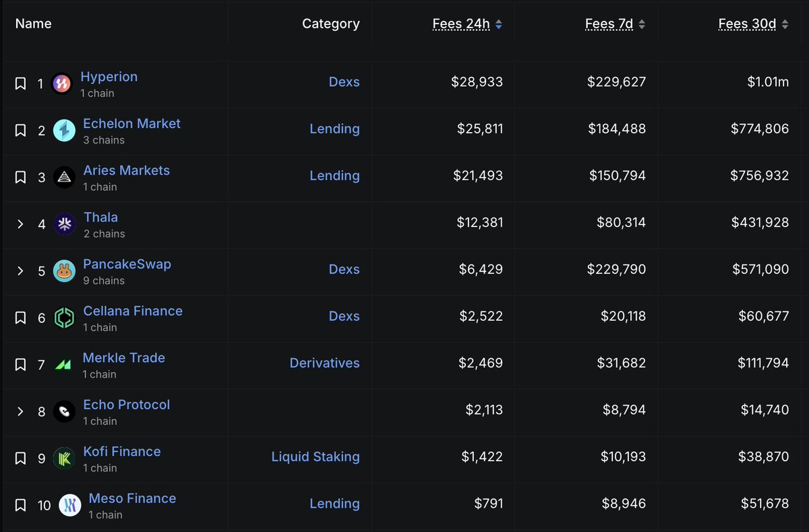Click the $1.01m fees 30d value
Image resolution: width=809 pixels, height=532 pixels.
[768, 82]
